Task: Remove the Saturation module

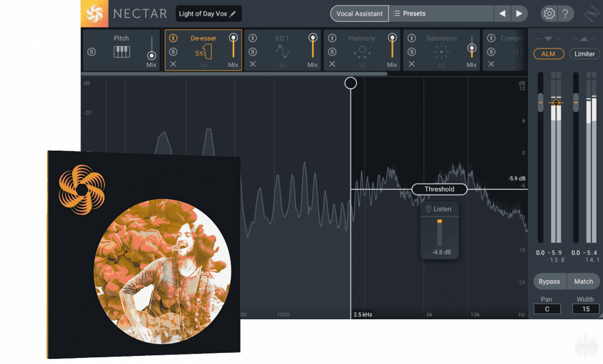Action: click(412, 64)
